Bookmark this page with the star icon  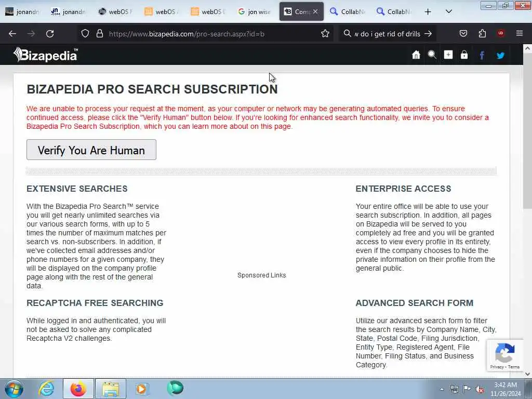[x=325, y=34]
